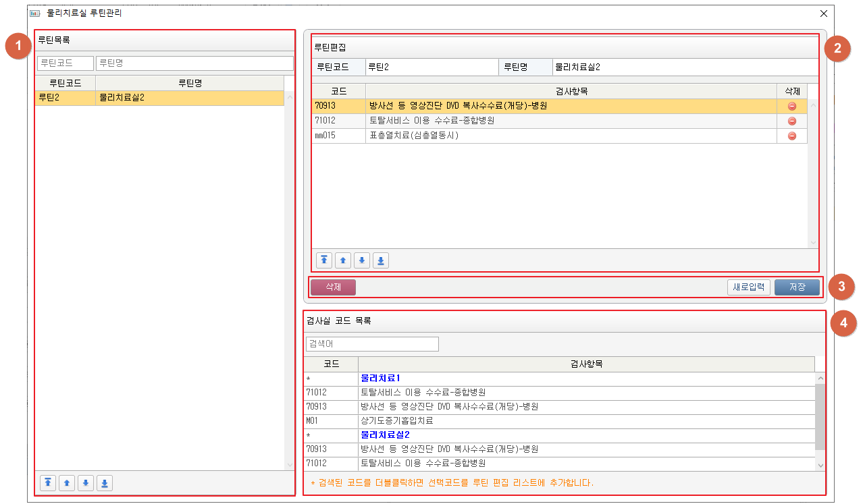863x504 pixels.
Task: Click move-up arrow under the routine list
Action: click(67, 482)
